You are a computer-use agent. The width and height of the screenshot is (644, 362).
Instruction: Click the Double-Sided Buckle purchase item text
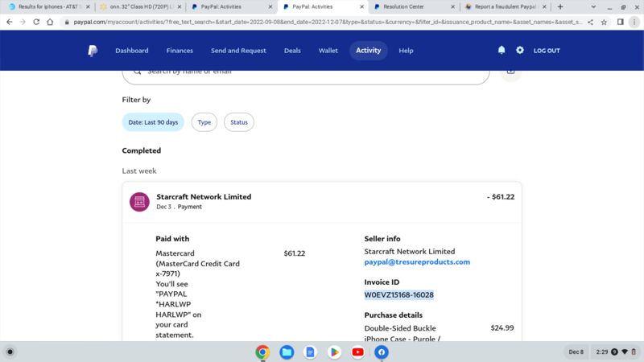402,333
